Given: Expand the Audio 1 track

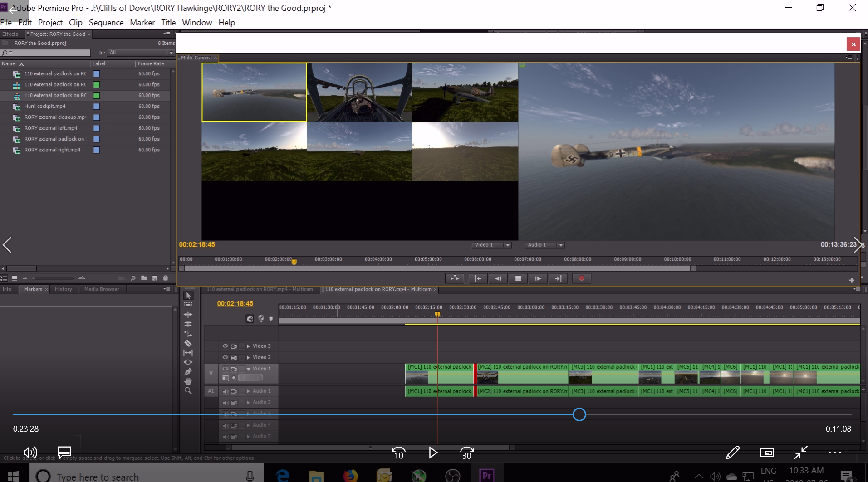Looking at the screenshot, I should coord(248,391).
